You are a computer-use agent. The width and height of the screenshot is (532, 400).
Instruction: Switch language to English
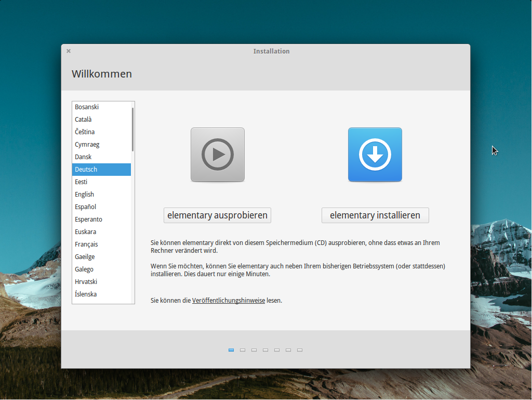[84, 195]
